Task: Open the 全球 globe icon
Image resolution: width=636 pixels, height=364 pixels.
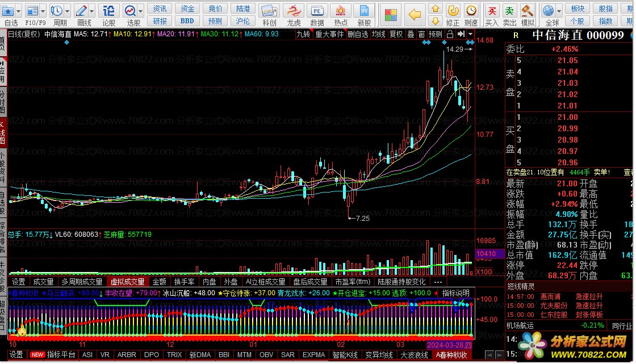Action: pyautogui.click(x=549, y=11)
